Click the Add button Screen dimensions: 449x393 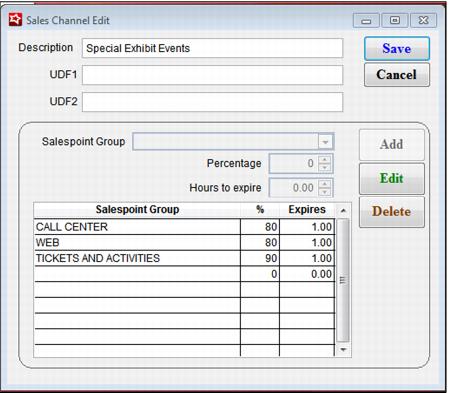392,145
